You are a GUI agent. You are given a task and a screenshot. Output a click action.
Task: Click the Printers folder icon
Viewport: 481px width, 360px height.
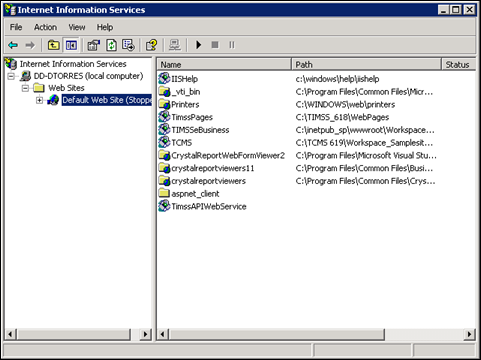[x=164, y=104]
